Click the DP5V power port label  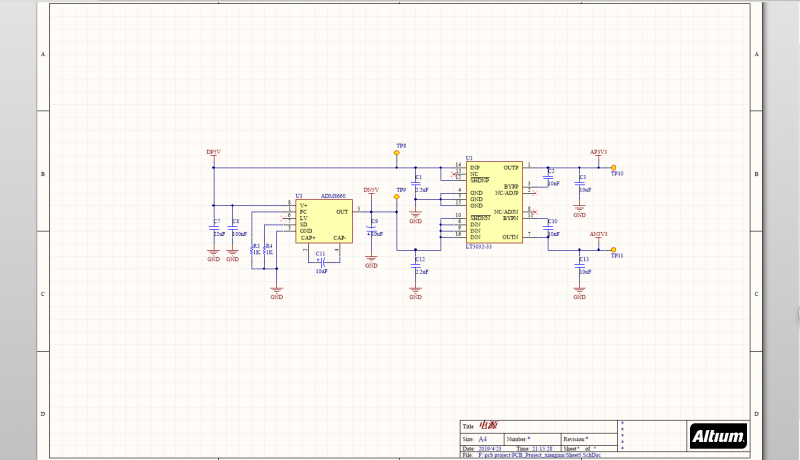click(213, 152)
